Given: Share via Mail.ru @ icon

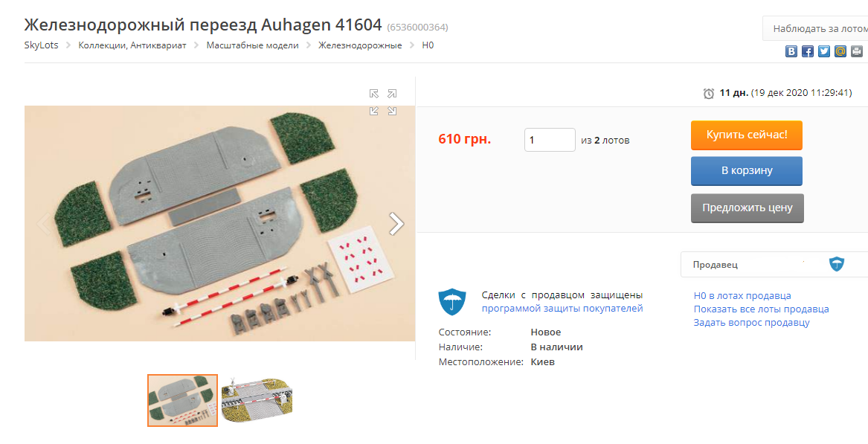Looking at the screenshot, I should [840, 51].
